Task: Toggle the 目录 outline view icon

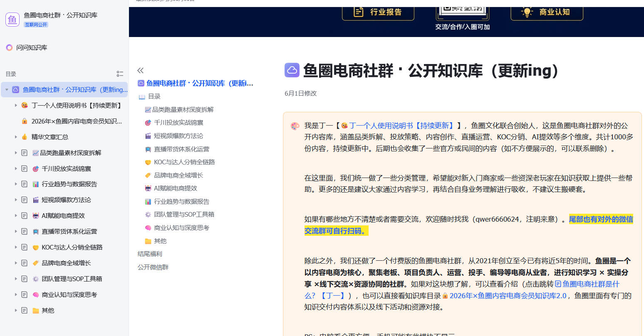Action: click(120, 74)
